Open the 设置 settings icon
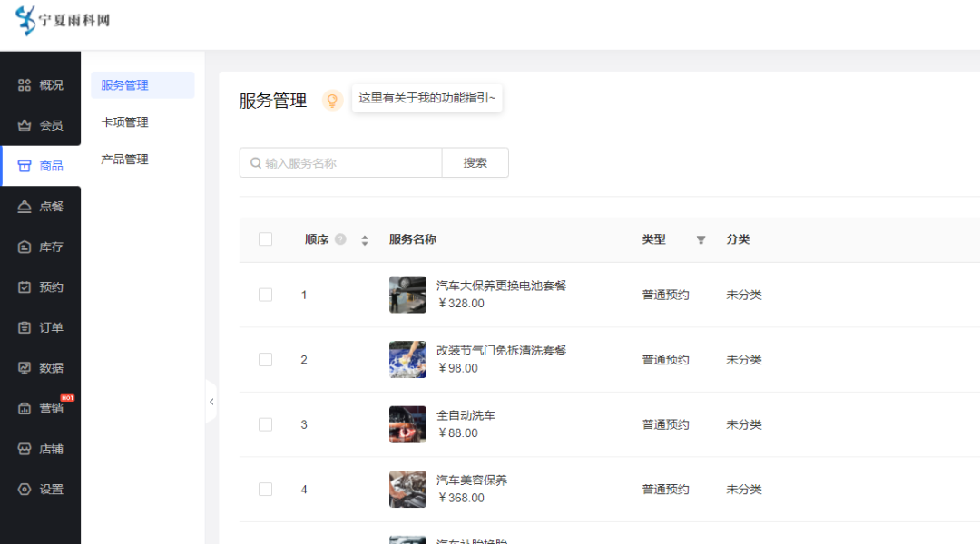980x544 pixels. 24,490
